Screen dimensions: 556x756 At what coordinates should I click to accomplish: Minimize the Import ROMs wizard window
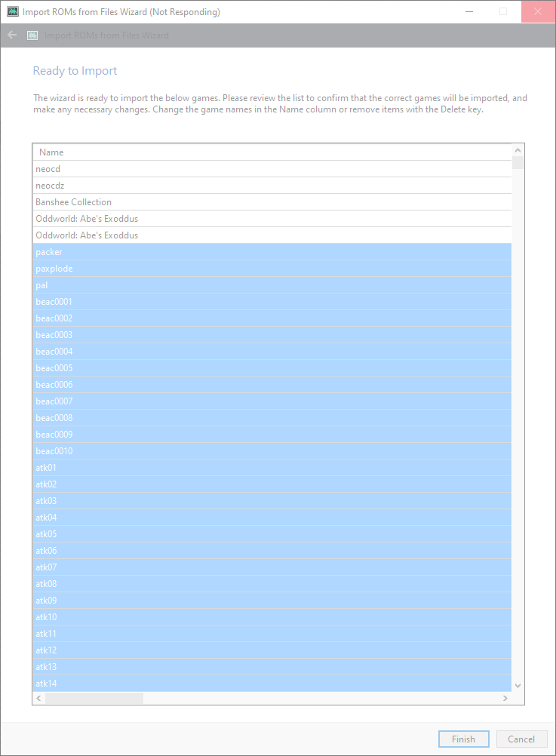[468, 11]
